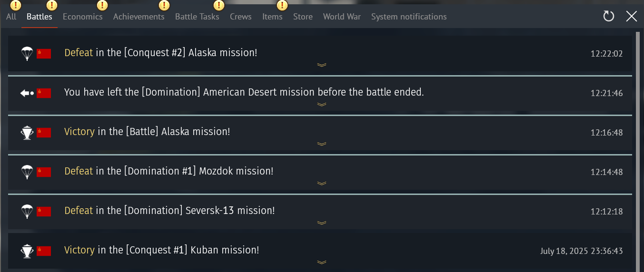
Task: Click parachute icon on Conquest #2 Alaska defeat
Action: point(27,53)
